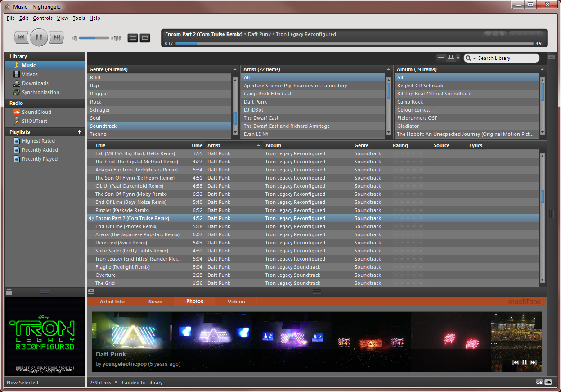Select Daft Punk in the Artist filter list

tap(314, 102)
